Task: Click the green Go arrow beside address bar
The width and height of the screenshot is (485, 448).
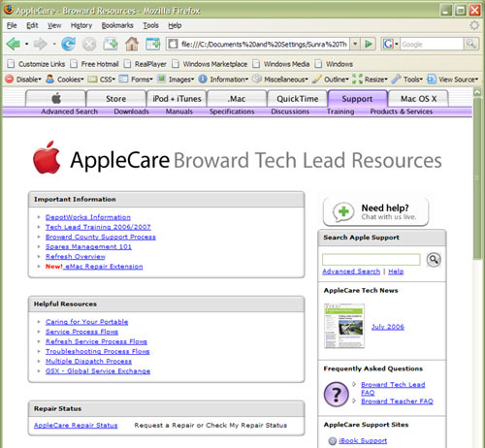Action: pos(369,44)
